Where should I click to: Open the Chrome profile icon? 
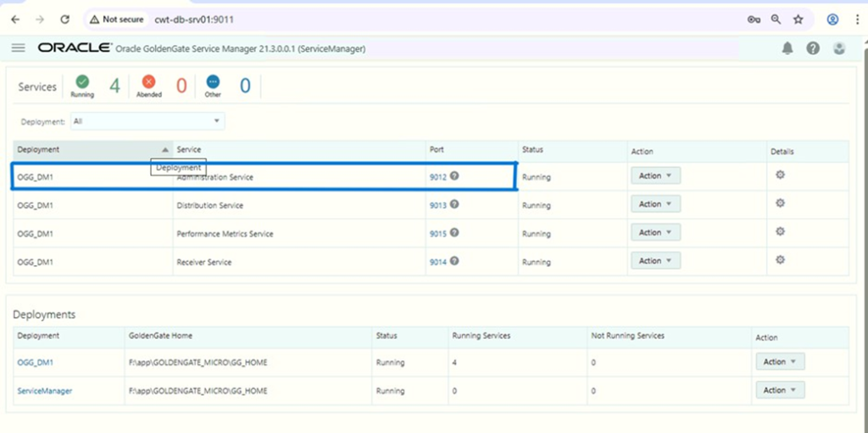coord(832,19)
